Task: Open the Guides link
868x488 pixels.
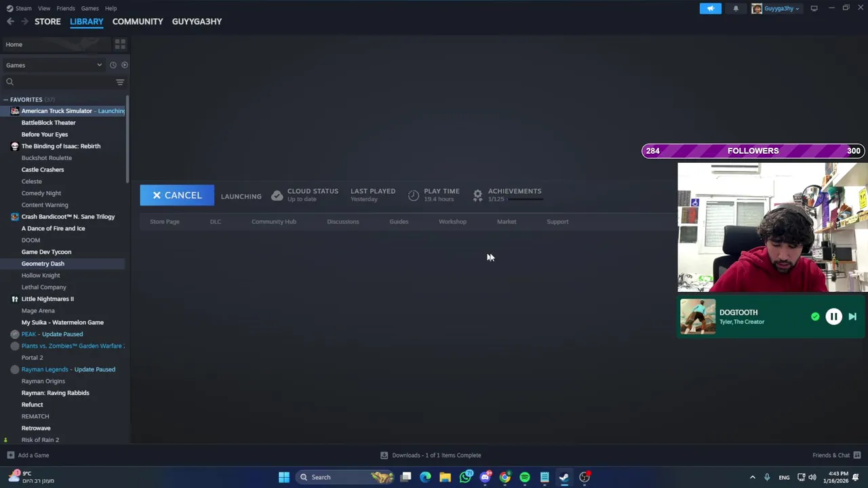Action: [x=399, y=222]
